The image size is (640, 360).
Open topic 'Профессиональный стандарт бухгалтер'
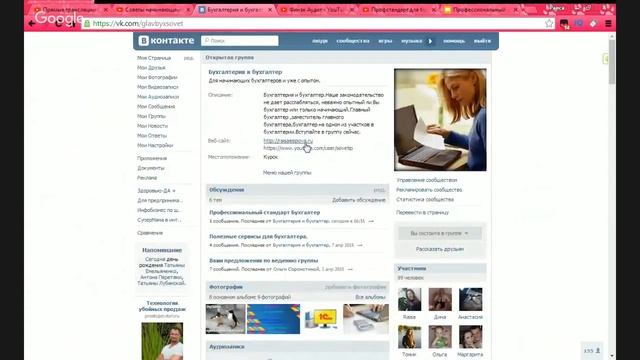(264, 212)
